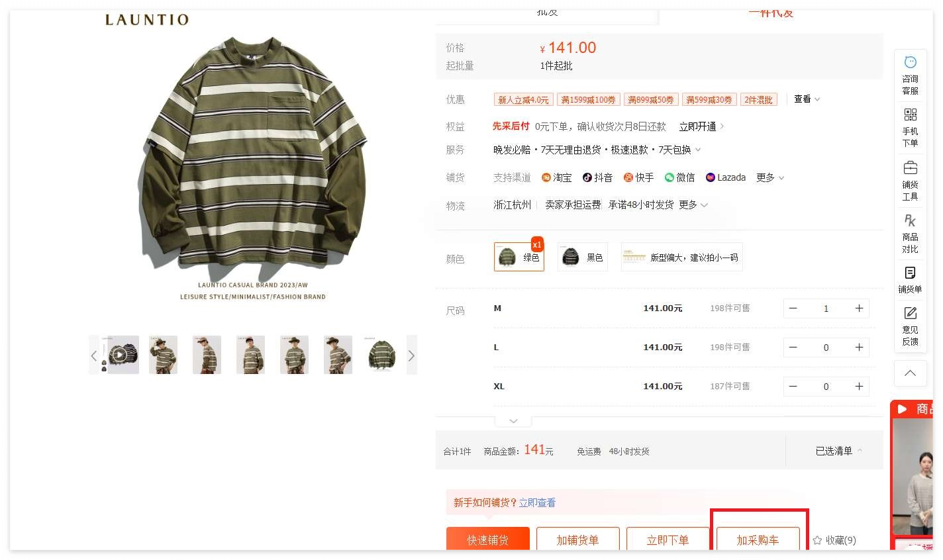Increase size L quantity with plus
The image size is (943, 560).
point(859,348)
